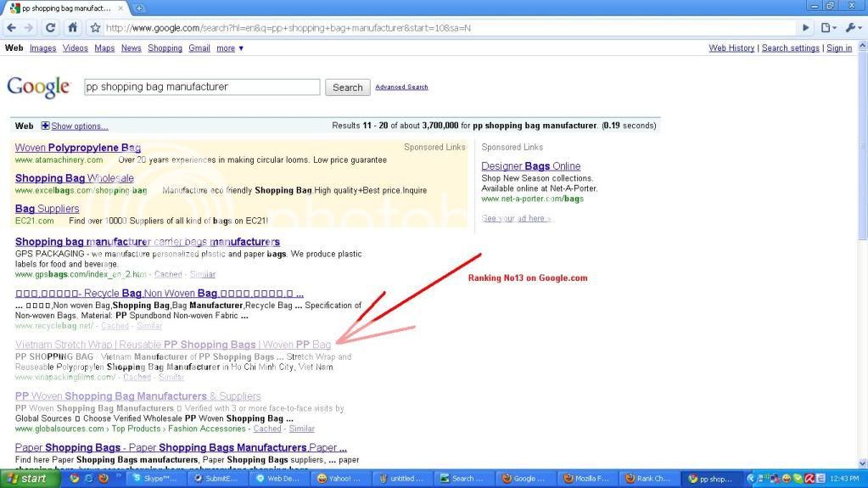Viewport: 868px width, 488px height.
Task: Click the Go arrow beside address bar
Action: pyautogui.click(x=806, y=27)
